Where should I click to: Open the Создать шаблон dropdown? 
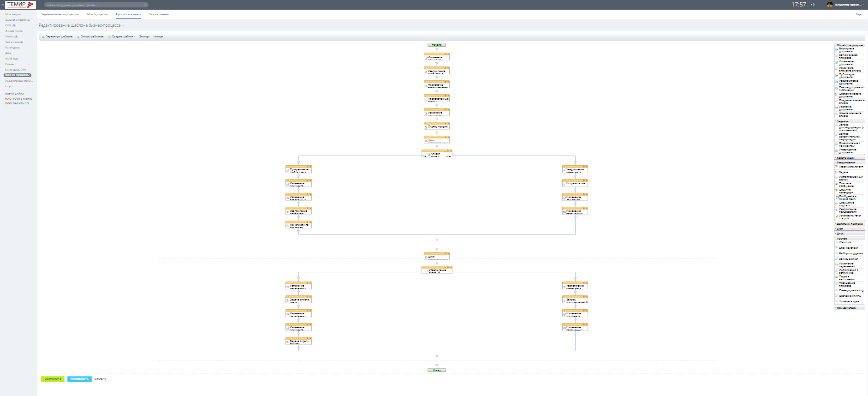point(122,36)
